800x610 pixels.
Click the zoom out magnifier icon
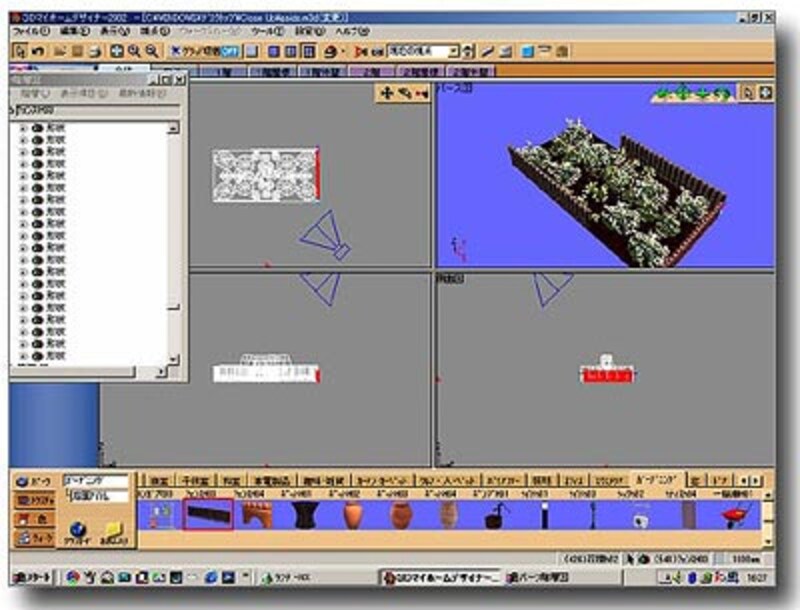click(152, 51)
